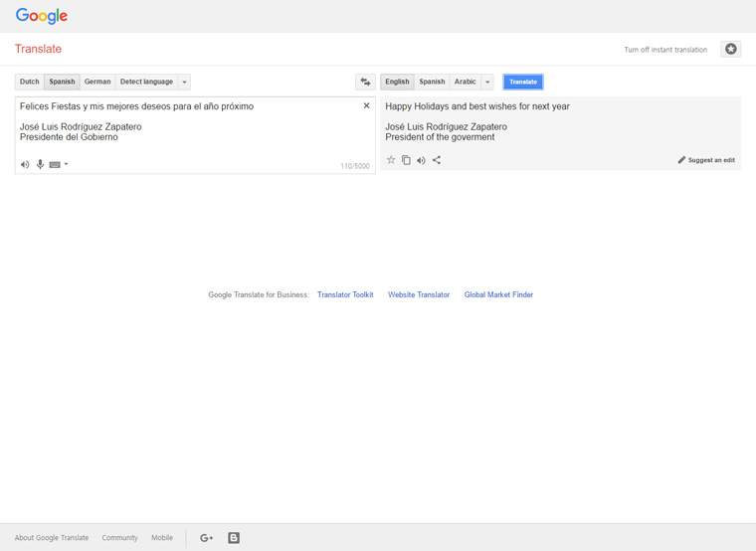The image size is (756, 551).
Task: Open Phrasebook star button top right
Action: (731, 49)
